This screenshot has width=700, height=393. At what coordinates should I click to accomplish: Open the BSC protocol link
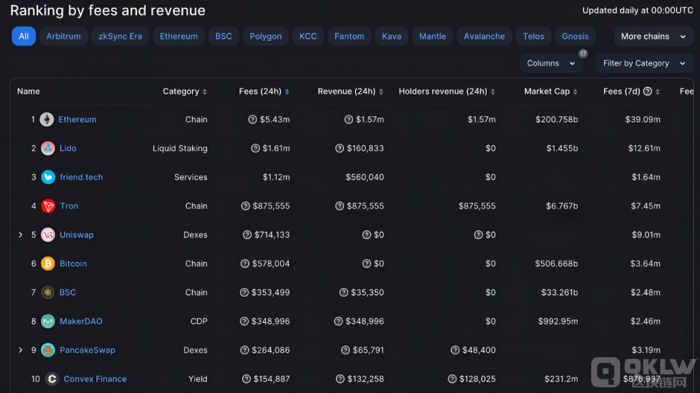pyautogui.click(x=67, y=293)
